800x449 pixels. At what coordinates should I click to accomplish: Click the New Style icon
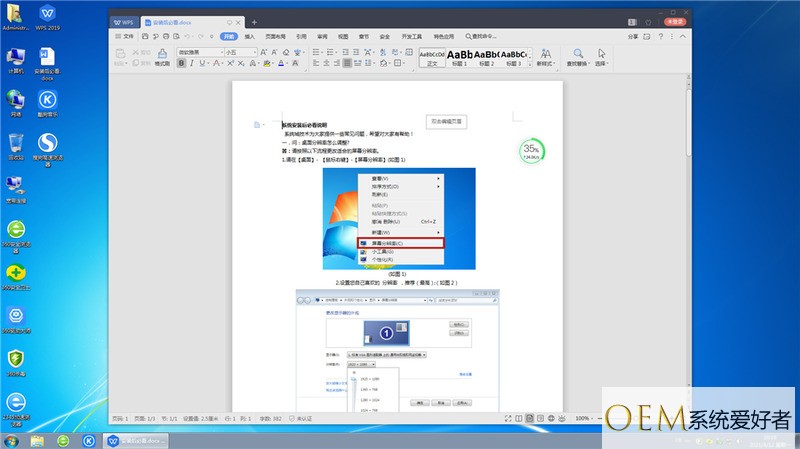[x=546, y=56]
